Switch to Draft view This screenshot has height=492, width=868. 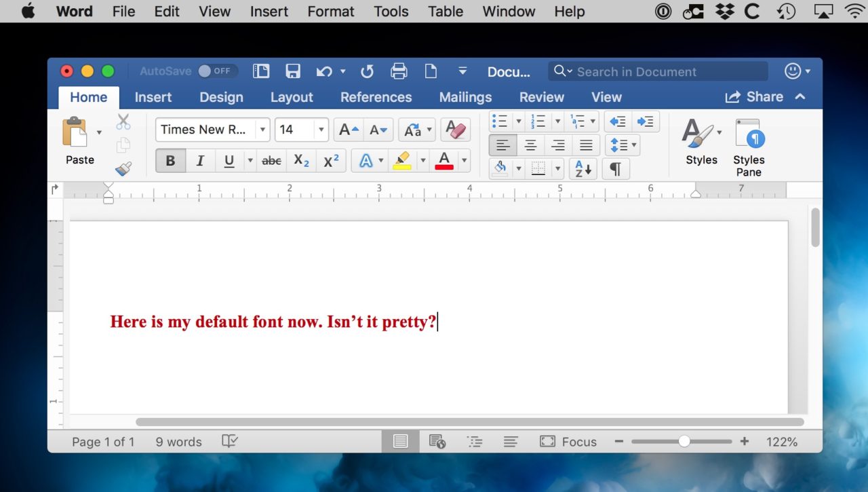511,442
